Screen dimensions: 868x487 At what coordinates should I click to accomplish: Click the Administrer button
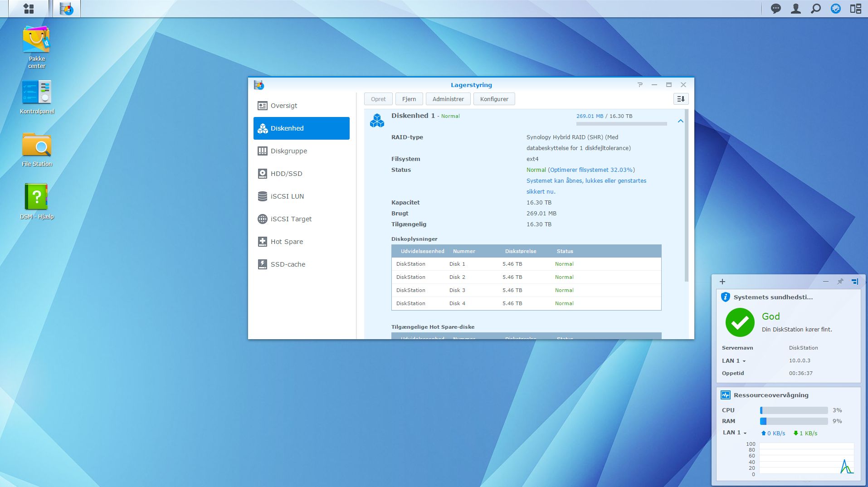(x=448, y=99)
